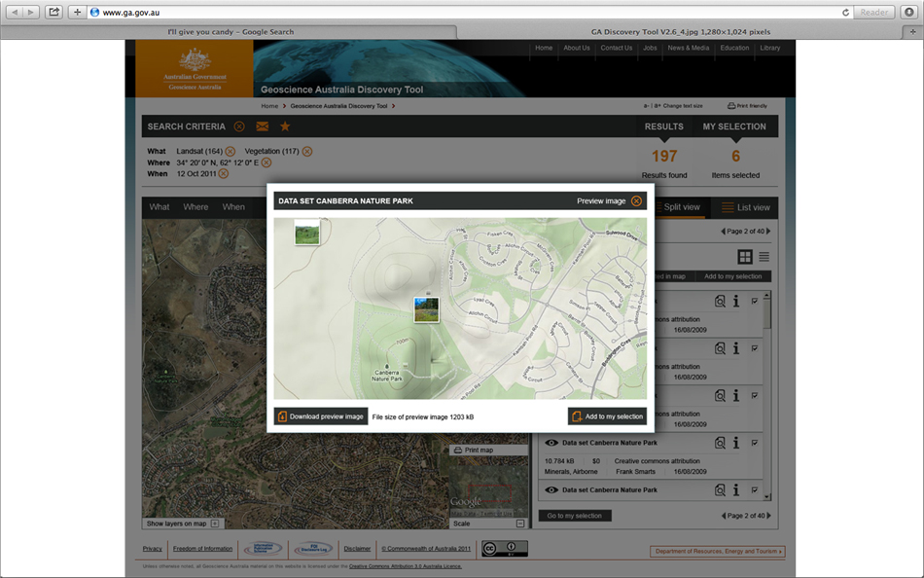The width and height of the screenshot is (924, 578).
Task: Open the Where map tab
Action: tap(195, 207)
